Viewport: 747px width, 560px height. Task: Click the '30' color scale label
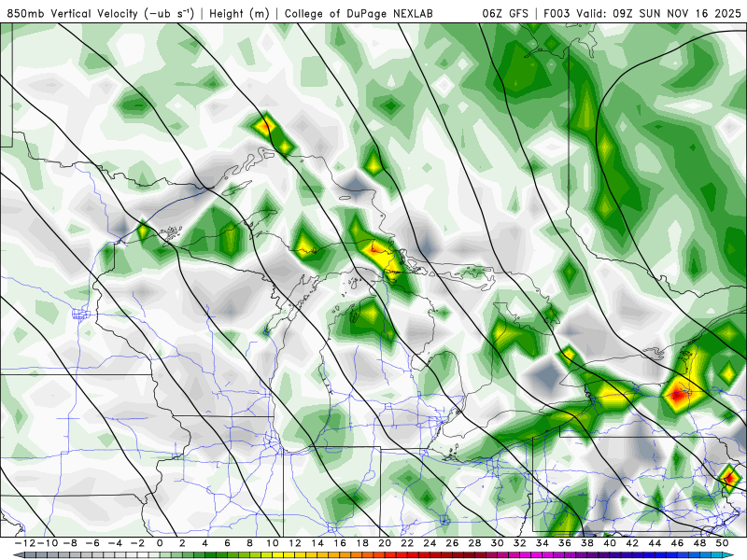498,543
